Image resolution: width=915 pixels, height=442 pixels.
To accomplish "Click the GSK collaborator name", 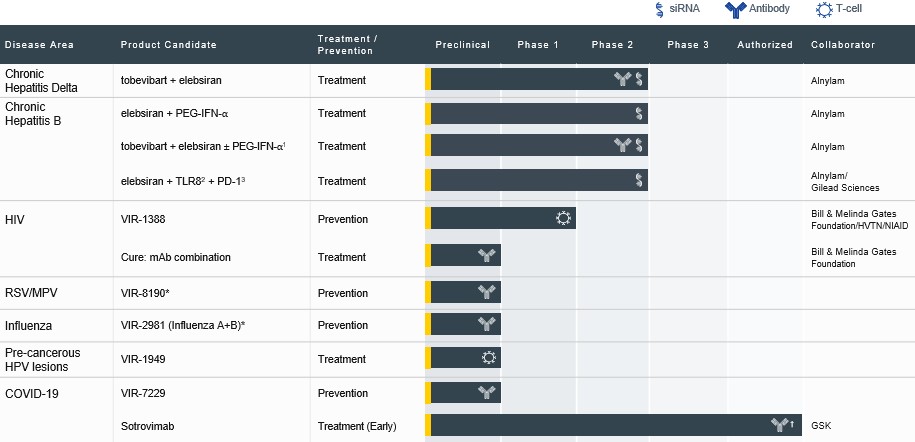I will [821, 427].
